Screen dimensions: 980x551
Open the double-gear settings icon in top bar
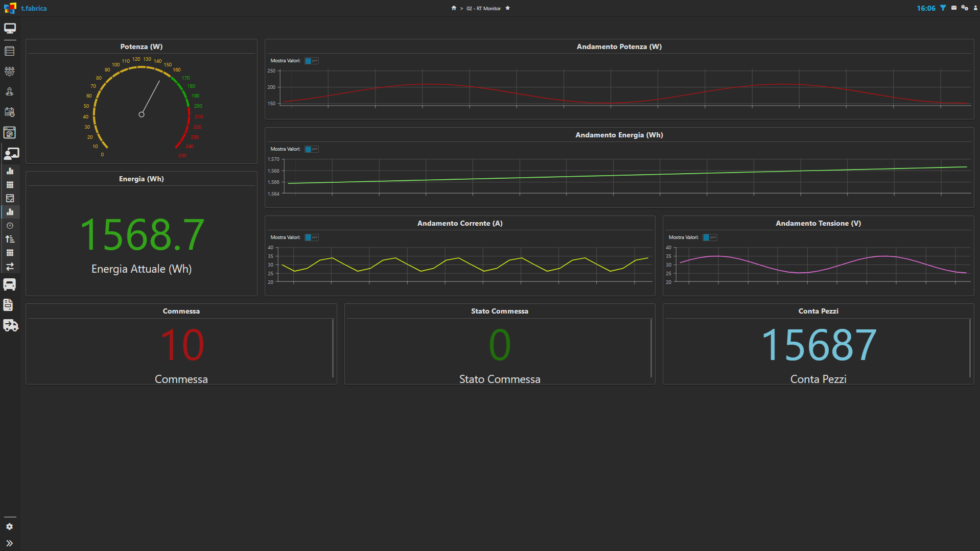pyautogui.click(x=964, y=8)
